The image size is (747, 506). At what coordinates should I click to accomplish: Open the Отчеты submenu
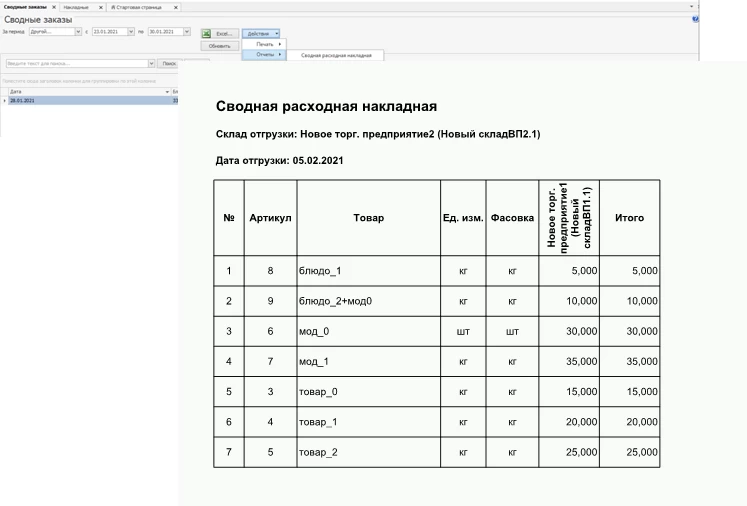(264, 55)
